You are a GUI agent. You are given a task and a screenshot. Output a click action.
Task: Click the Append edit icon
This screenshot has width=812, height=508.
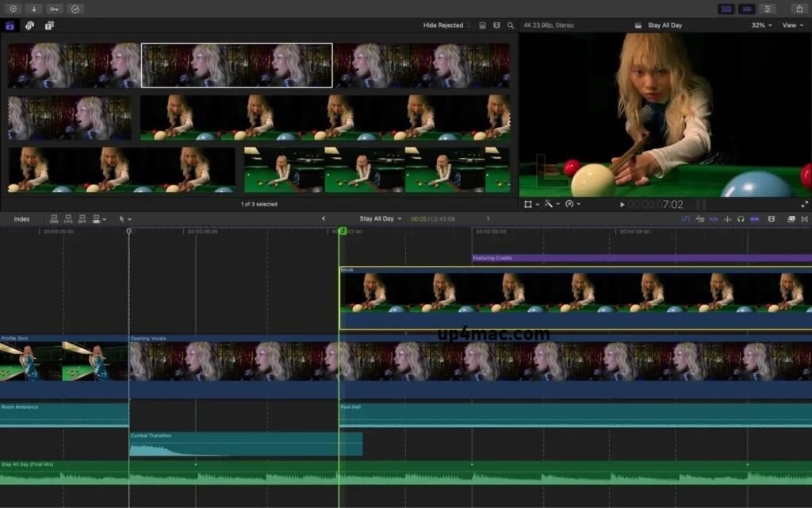click(82, 220)
